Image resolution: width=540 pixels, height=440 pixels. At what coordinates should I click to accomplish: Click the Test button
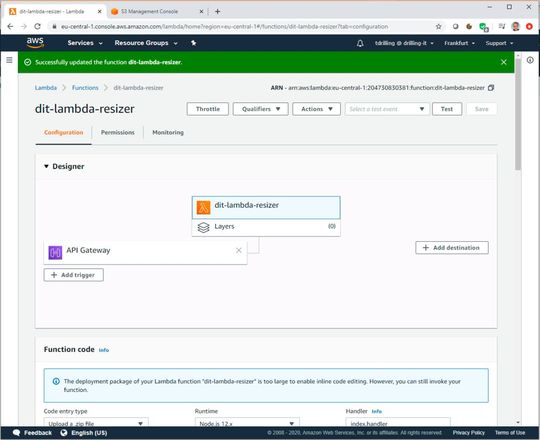tap(447, 109)
